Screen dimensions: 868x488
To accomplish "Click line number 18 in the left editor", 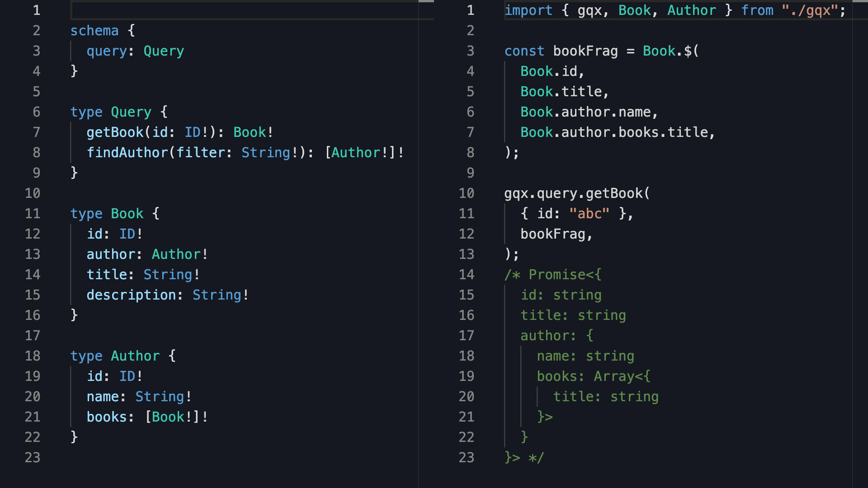I will [33, 356].
